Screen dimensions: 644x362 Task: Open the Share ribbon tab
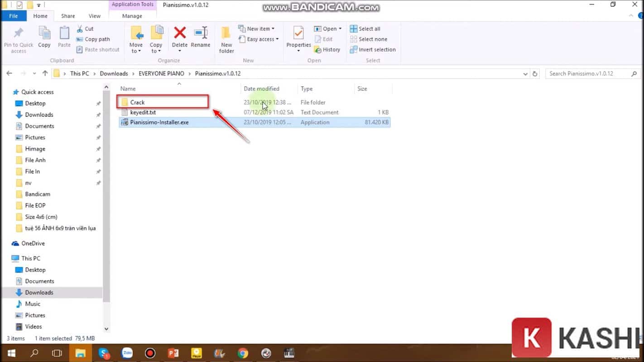pos(68,16)
